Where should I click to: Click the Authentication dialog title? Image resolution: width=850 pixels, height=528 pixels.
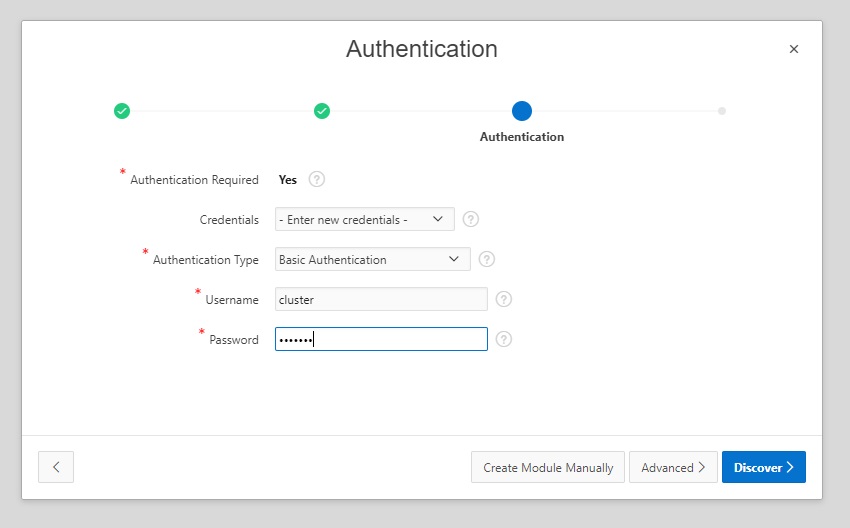422,49
